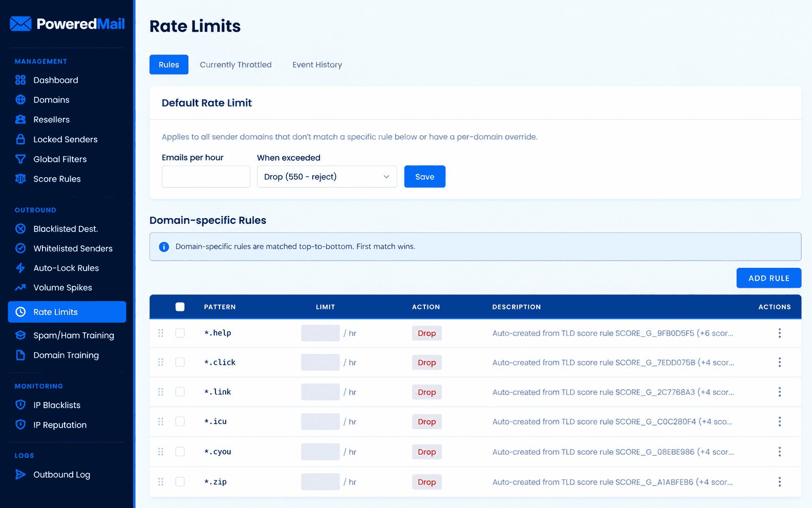812x508 pixels.
Task: Click the Resellers people icon
Action: 20,119
